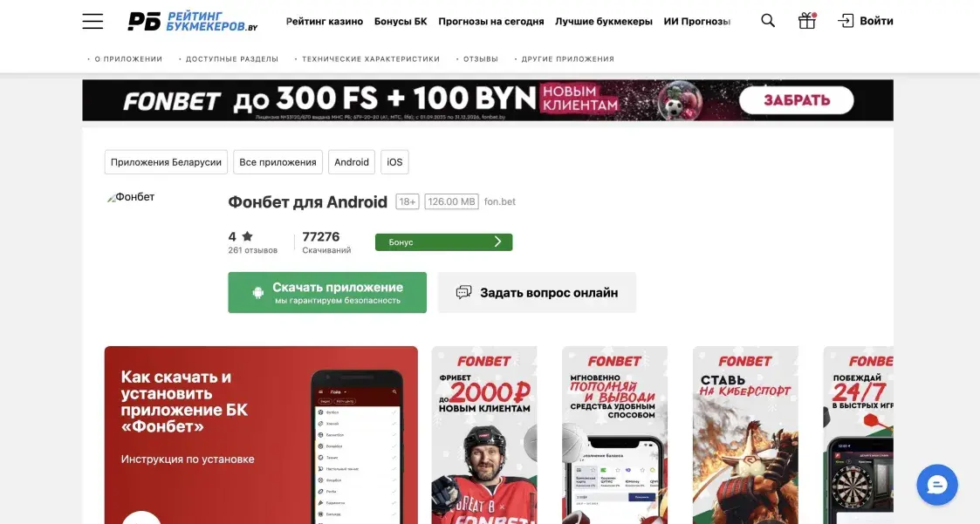The image size is (980, 524).
Task: Click the search magnifier icon
Action: pos(767,21)
